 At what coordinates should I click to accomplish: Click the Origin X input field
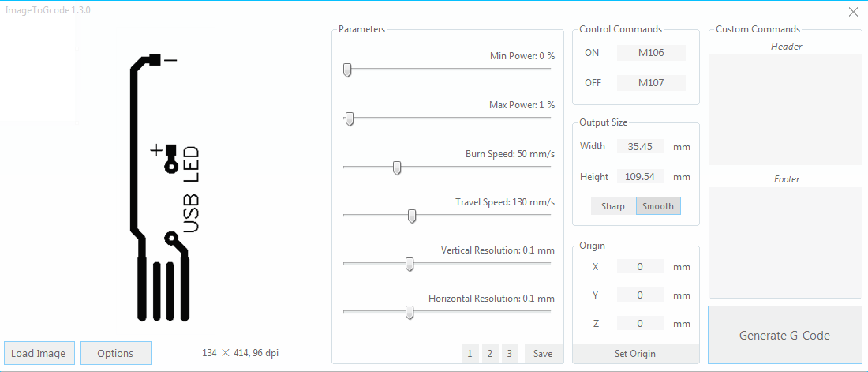click(x=640, y=267)
